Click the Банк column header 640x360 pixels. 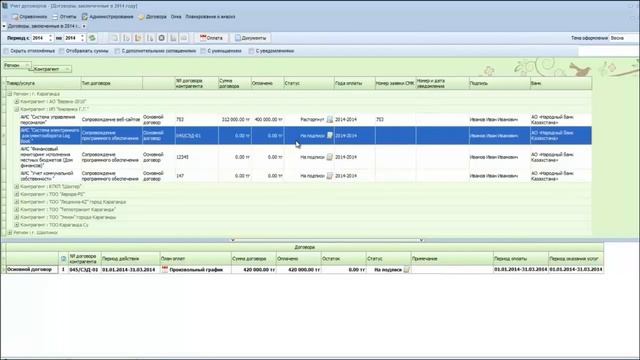click(560, 83)
